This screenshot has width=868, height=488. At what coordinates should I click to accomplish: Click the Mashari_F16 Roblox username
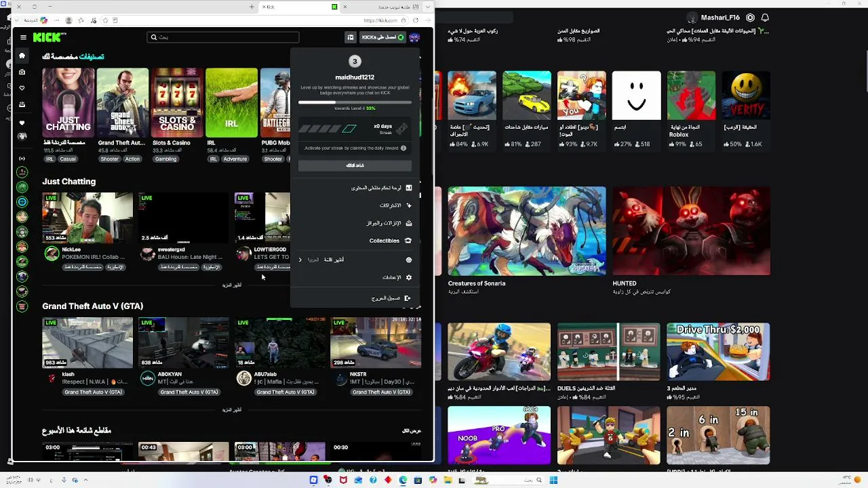coord(719,18)
